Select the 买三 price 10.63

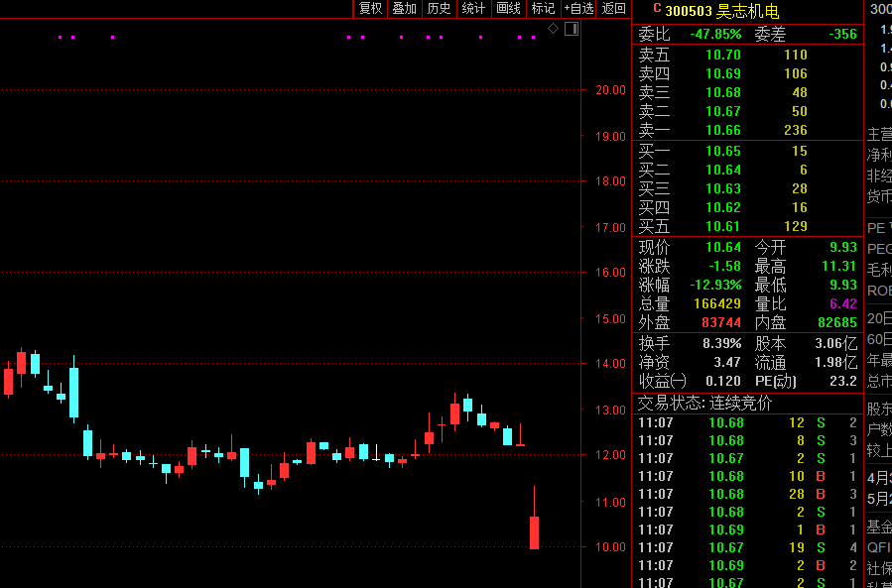[x=723, y=188]
